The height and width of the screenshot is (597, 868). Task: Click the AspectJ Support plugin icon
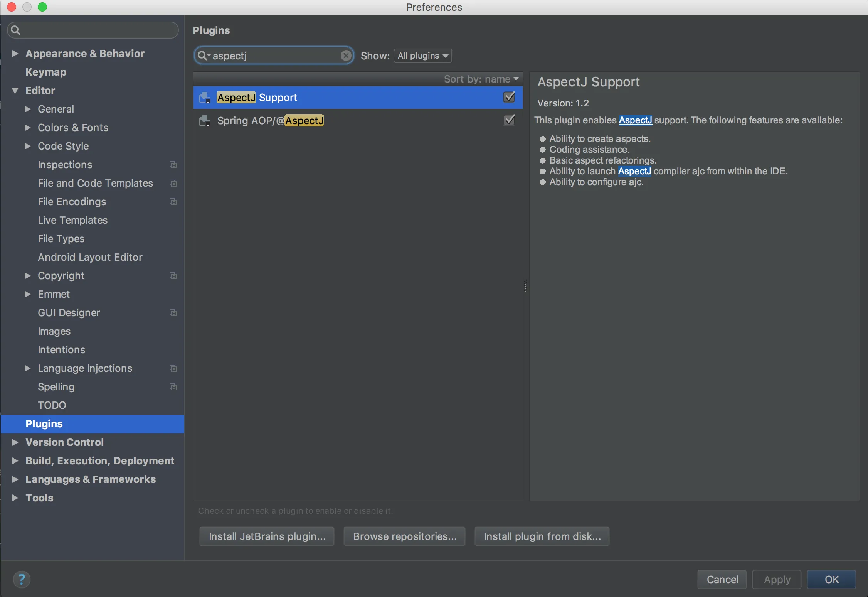205,98
